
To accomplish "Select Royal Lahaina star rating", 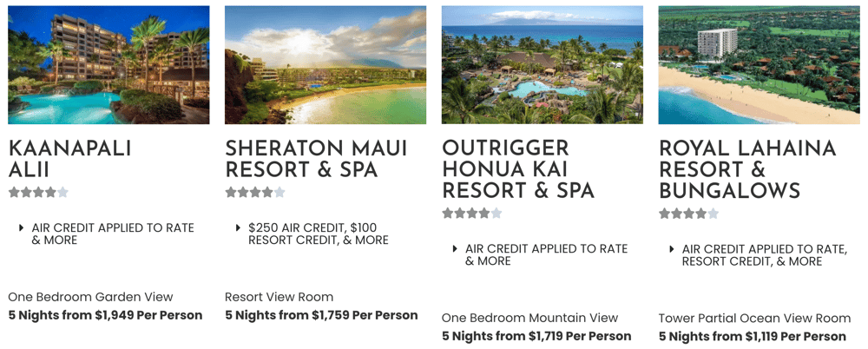I will (688, 214).
